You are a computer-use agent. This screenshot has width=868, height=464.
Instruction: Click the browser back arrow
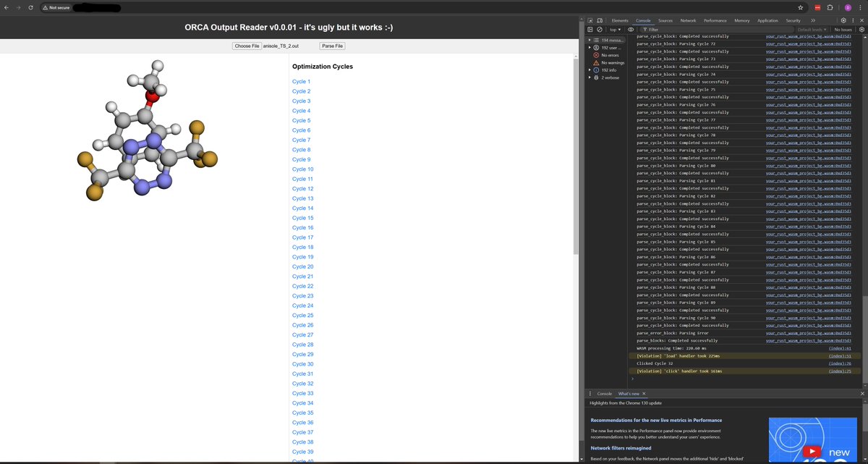[x=6, y=7]
